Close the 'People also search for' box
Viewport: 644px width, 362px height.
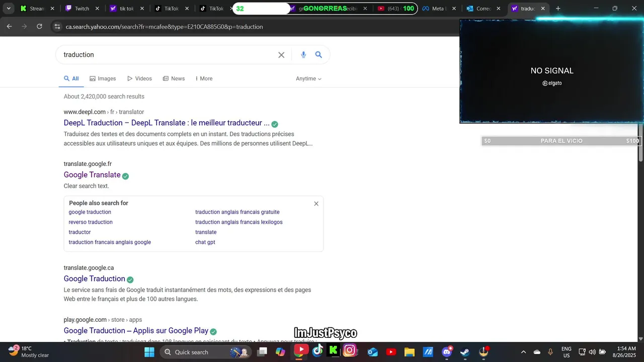click(316, 204)
